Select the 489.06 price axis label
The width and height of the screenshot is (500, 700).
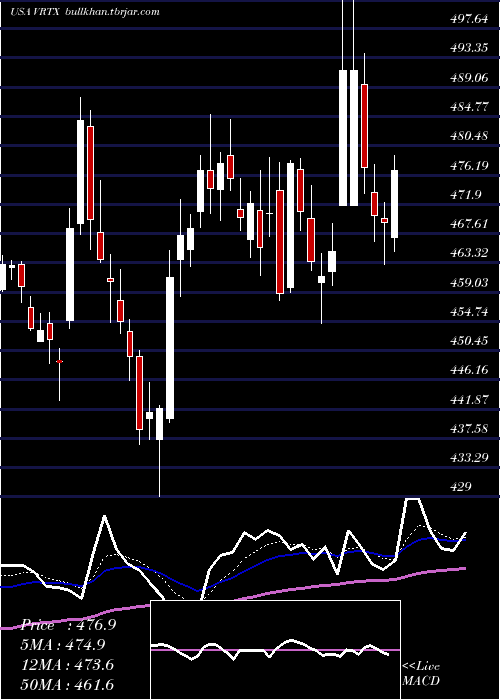point(468,77)
